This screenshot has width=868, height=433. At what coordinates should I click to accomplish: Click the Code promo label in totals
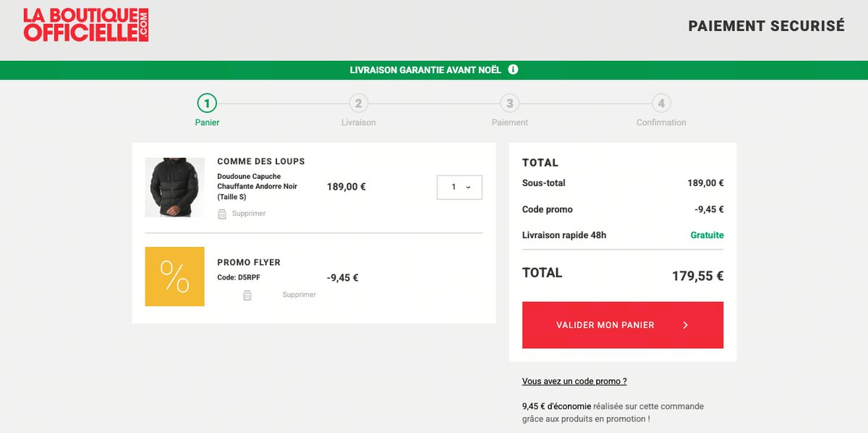[548, 209]
